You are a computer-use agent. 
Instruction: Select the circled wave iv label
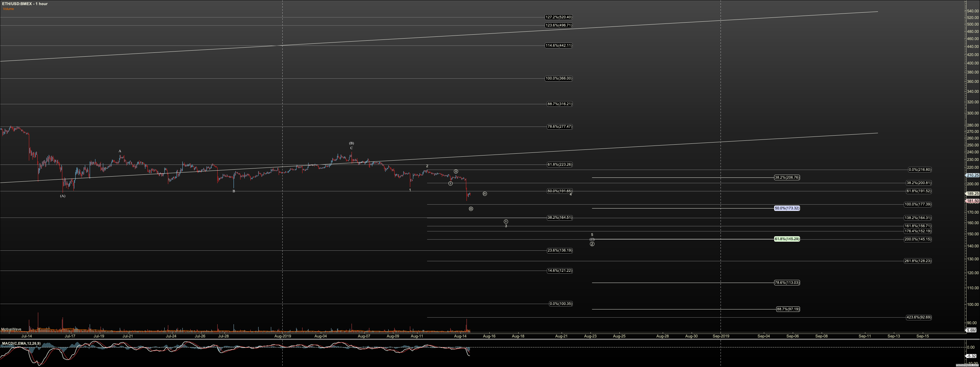(485, 194)
